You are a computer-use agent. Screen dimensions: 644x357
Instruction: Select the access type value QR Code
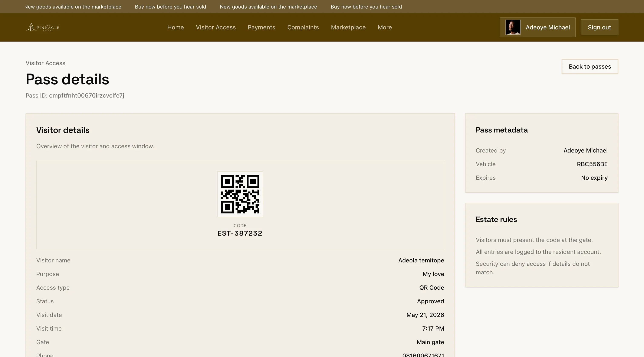point(431,288)
